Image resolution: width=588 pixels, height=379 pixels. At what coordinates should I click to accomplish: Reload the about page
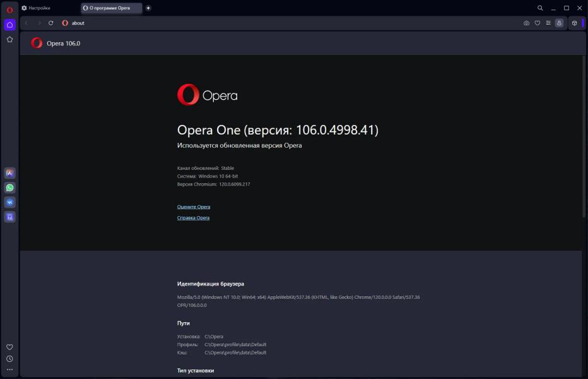click(x=51, y=23)
